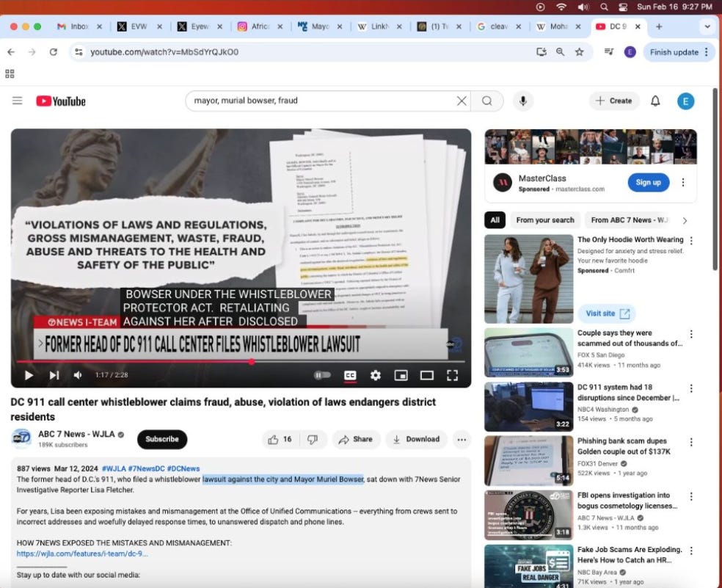Open more actions ellipsis below video
Viewport: 722px width, 588px height.
(x=462, y=440)
